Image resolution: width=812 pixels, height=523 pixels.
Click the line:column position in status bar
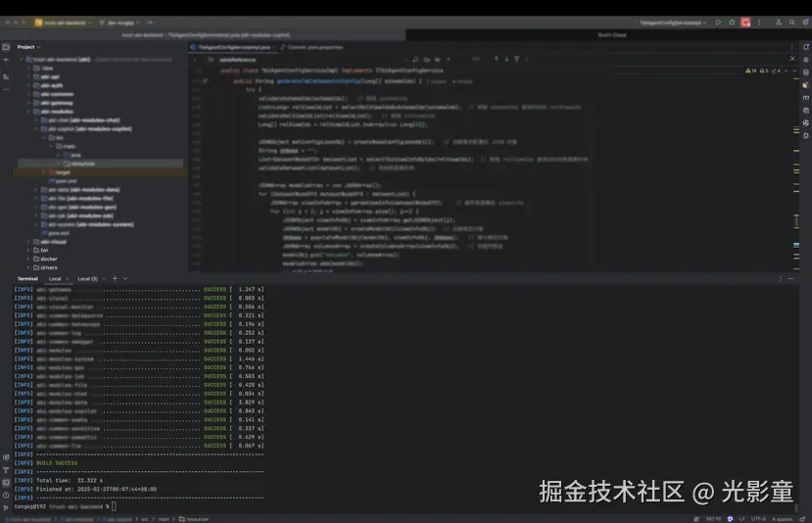(713, 519)
